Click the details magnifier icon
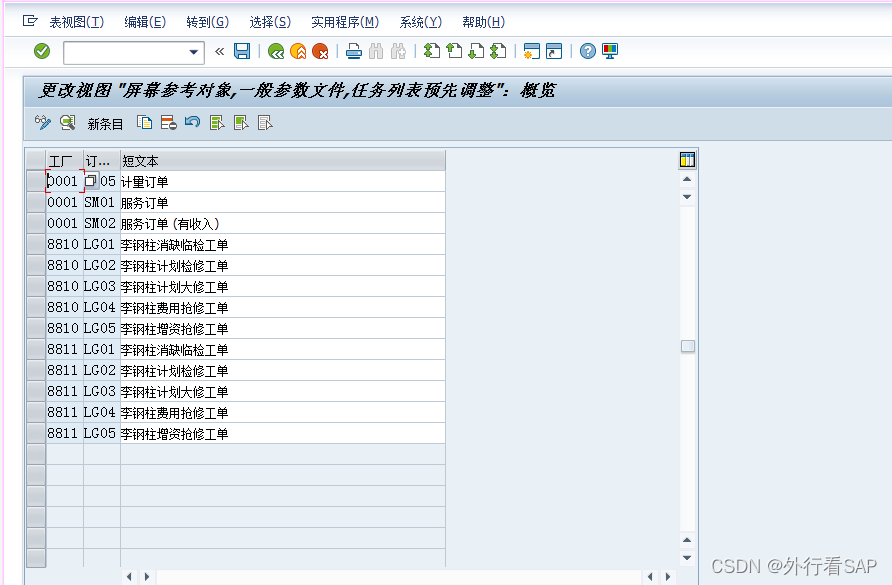This screenshot has height=585, width=892. coord(68,122)
